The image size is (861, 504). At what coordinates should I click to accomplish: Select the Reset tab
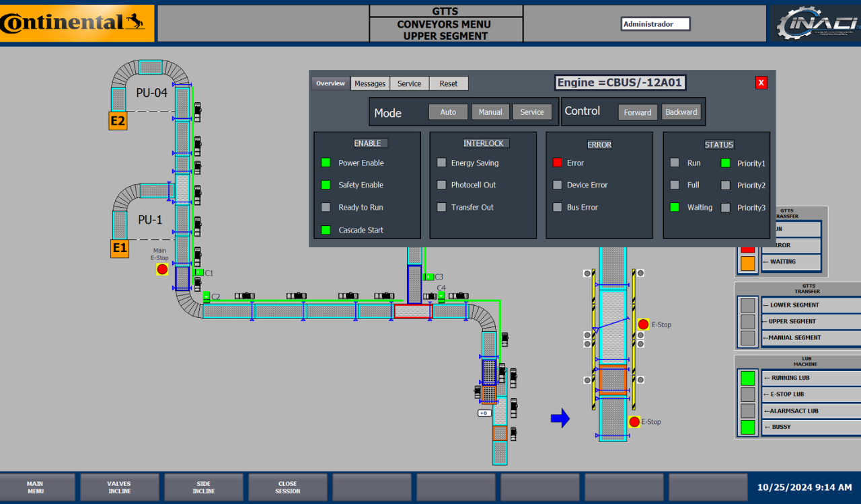pyautogui.click(x=448, y=84)
